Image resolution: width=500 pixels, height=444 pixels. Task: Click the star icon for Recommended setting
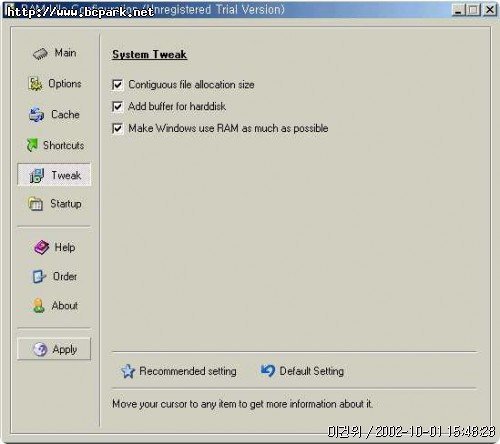pos(128,371)
